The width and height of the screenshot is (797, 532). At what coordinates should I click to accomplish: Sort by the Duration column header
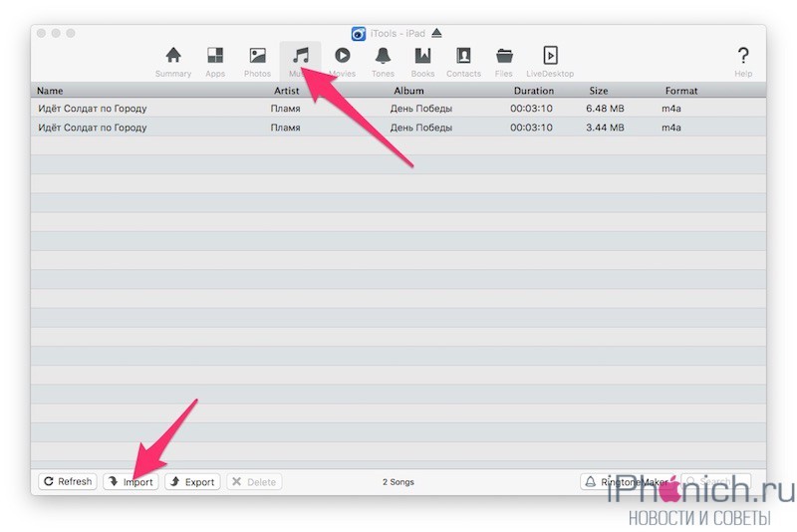click(534, 91)
